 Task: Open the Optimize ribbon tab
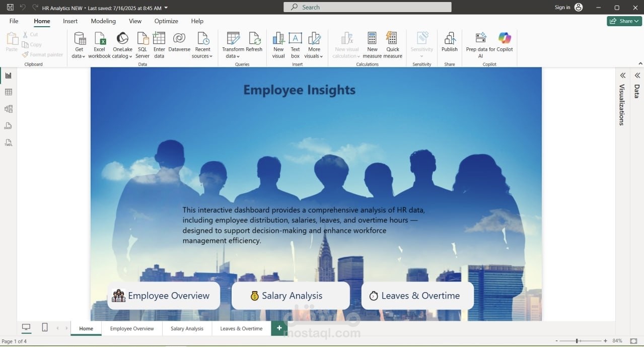(166, 21)
